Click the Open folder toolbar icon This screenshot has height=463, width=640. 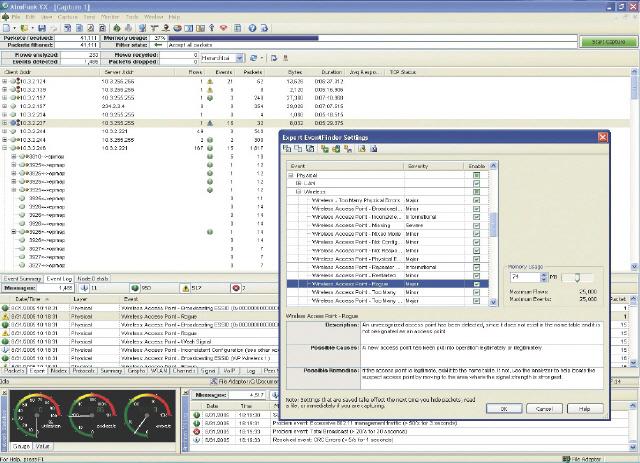pyautogui.click(x=24, y=28)
